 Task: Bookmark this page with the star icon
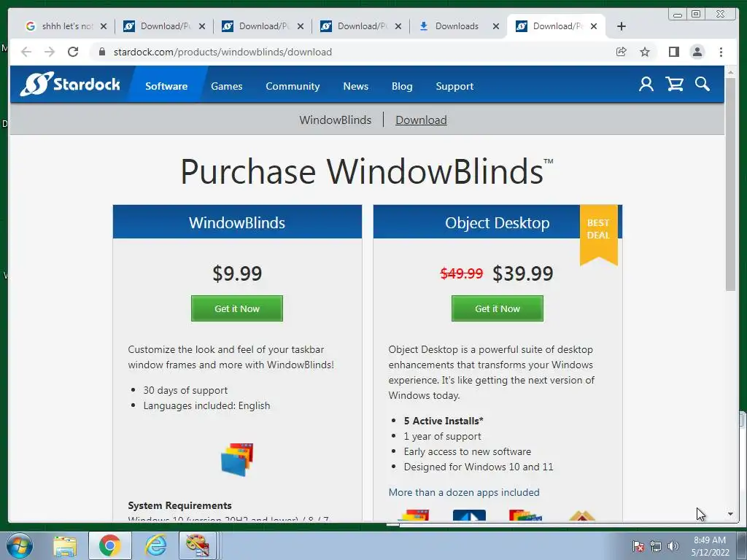click(x=645, y=52)
